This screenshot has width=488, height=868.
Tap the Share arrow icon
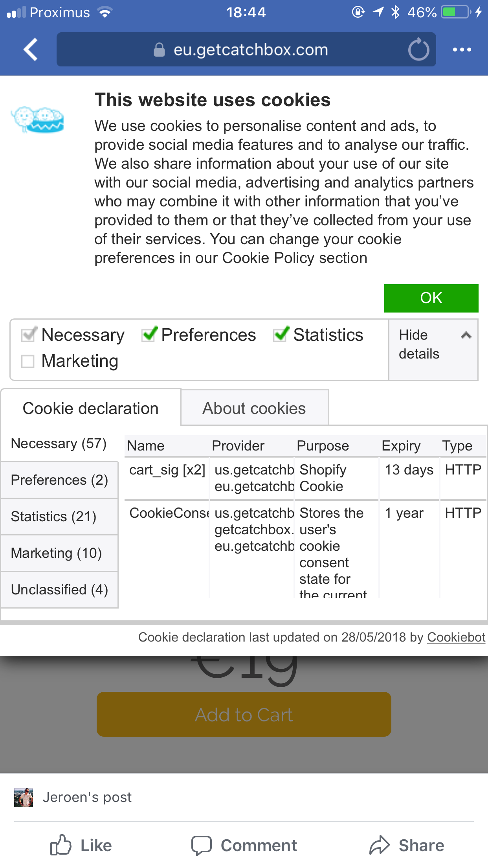click(x=380, y=845)
